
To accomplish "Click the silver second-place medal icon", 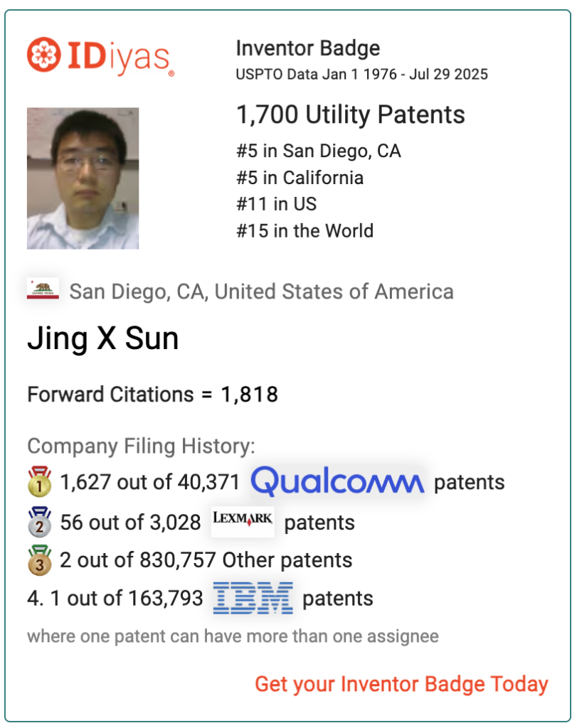I will click(x=40, y=522).
